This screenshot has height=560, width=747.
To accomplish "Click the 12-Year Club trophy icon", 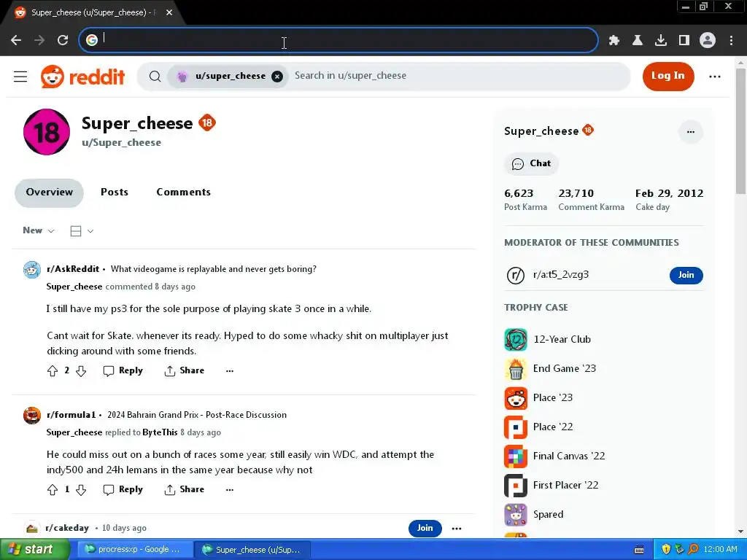I will [x=516, y=340].
